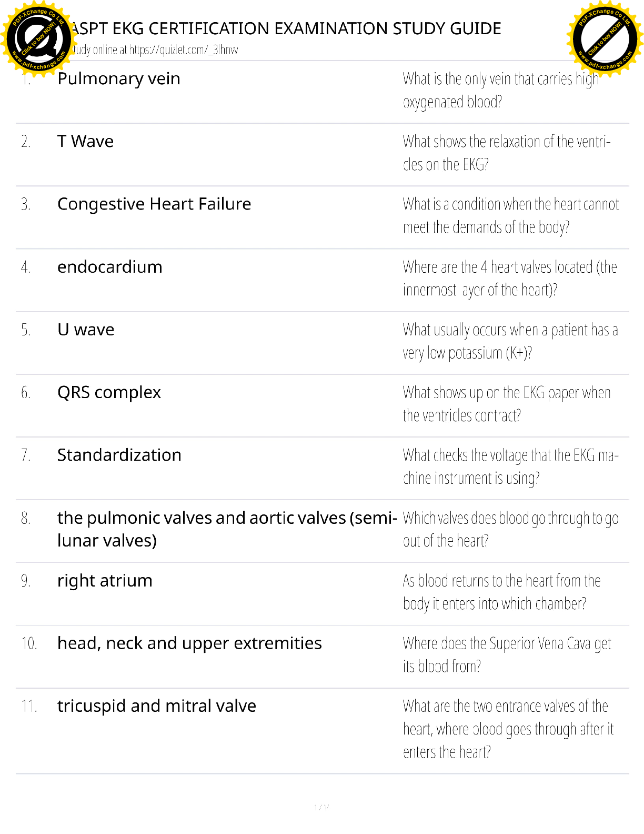
Task: Click the page number at the bottom
Action: coord(321,807)
